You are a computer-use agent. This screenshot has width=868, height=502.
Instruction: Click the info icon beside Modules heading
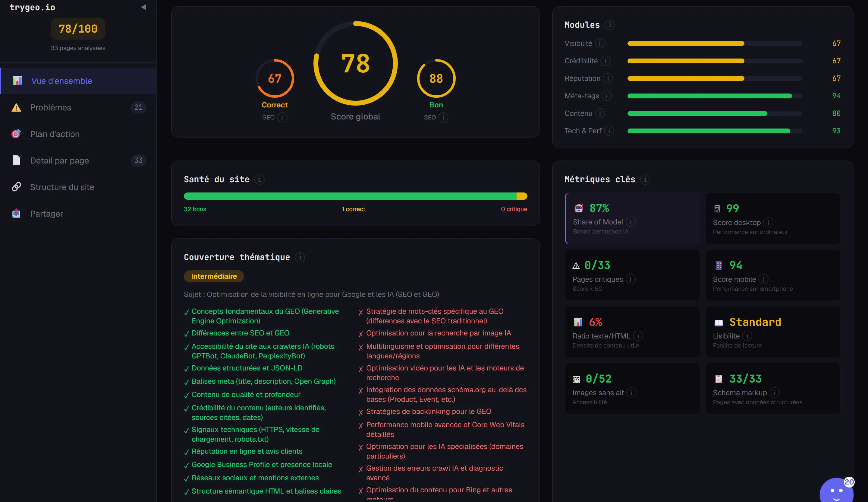coord(610,25)
